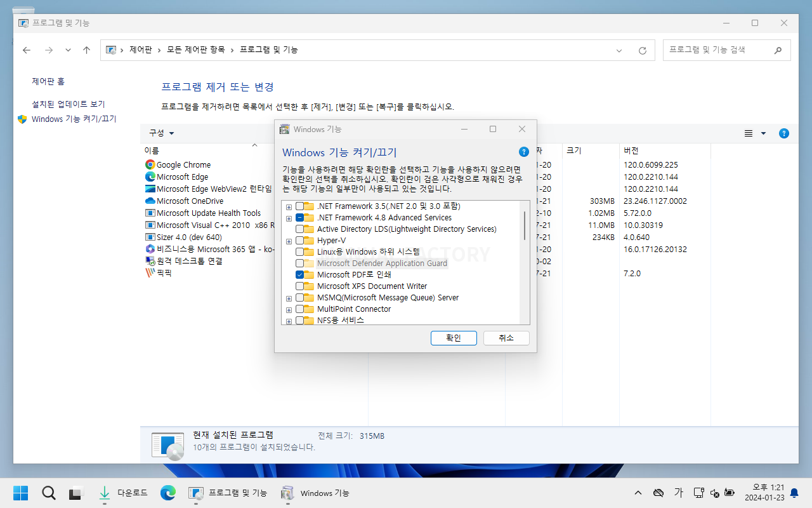Click the 원격 데스크톱 연결 icon

coord(150,261)
